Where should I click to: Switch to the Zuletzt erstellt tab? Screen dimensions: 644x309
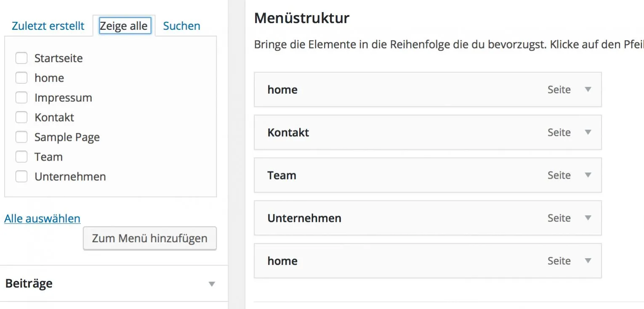(48, 26)
